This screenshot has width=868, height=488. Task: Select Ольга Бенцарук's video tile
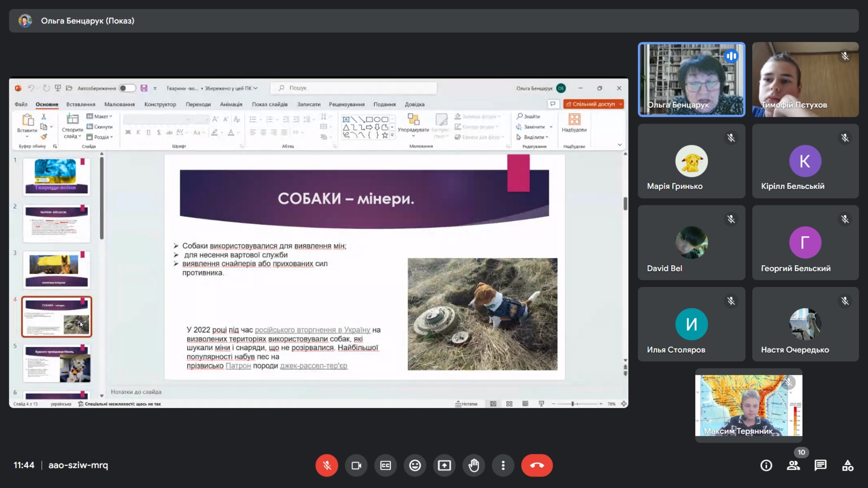click(692, 80)
